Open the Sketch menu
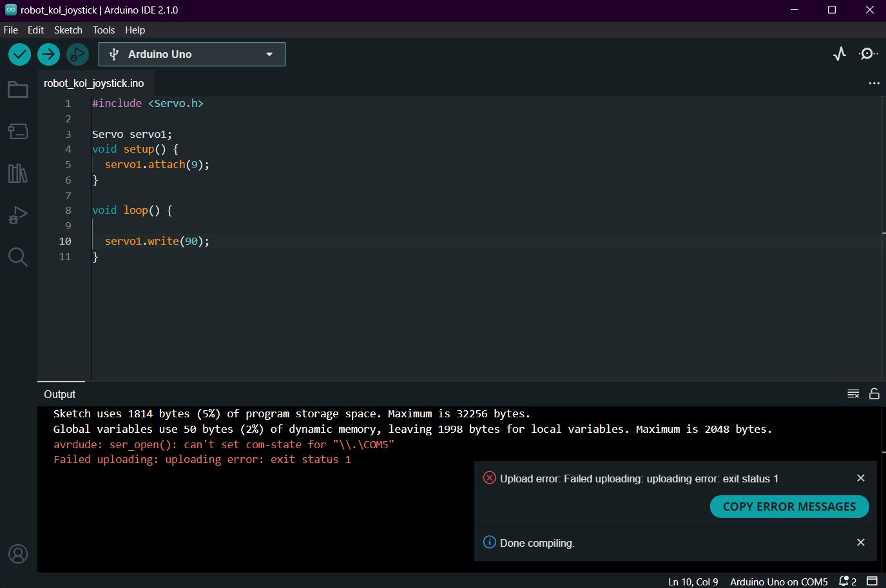886x588 pixels. 68,30
